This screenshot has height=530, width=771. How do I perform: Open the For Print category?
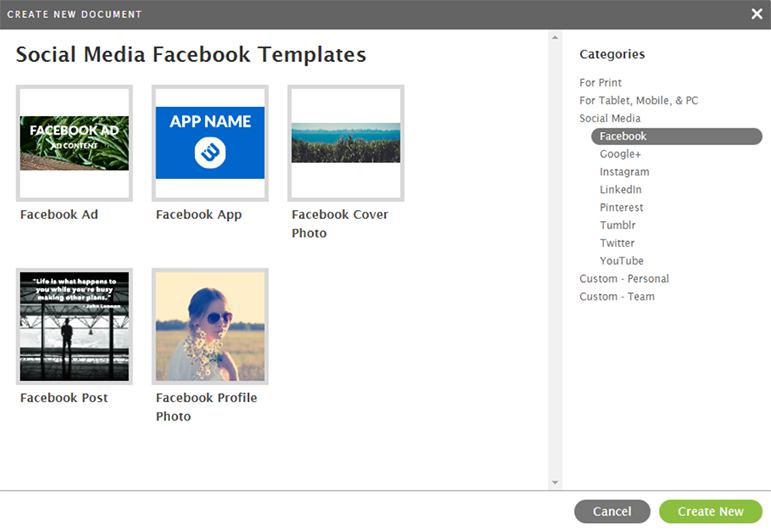pyautogui.click(x=600, y=83)
